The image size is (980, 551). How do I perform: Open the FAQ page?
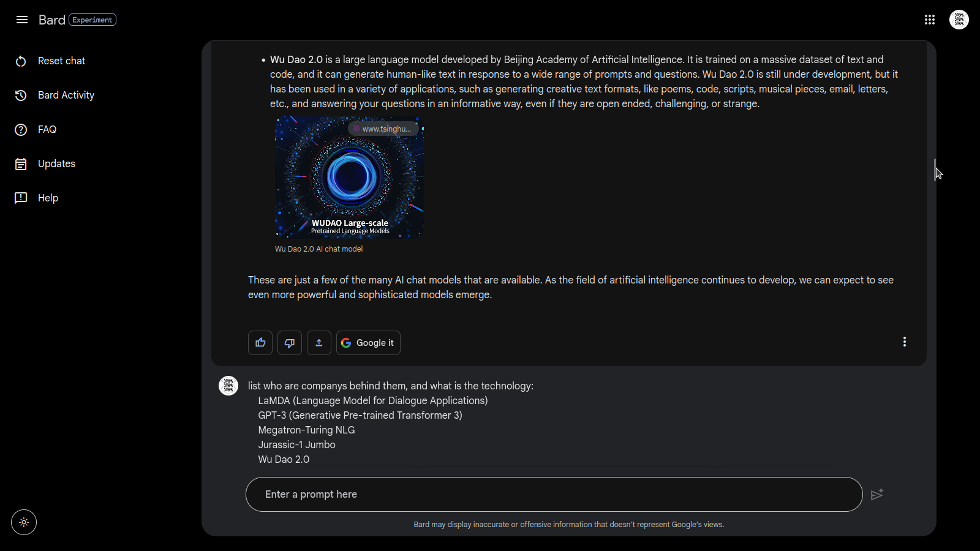coord(47,129)
